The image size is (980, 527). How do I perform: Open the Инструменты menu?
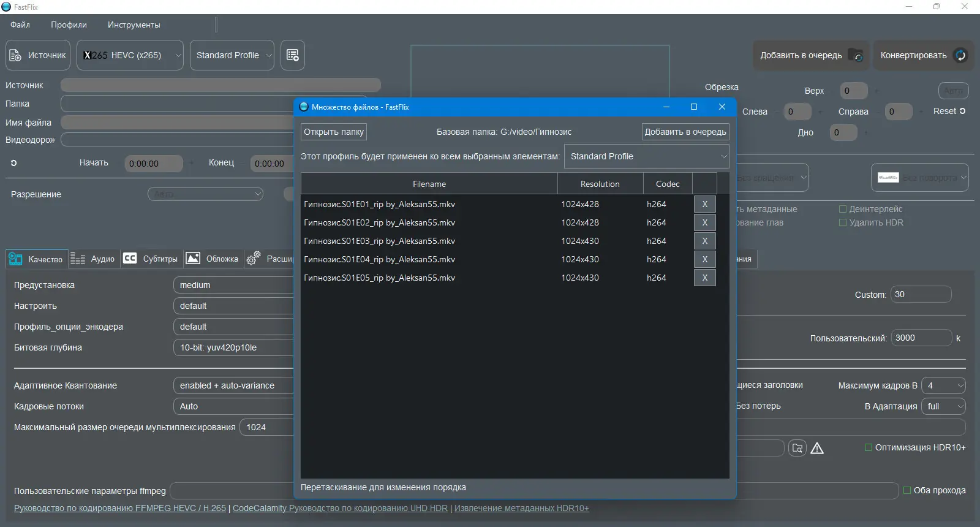click(x=134, y=25)
